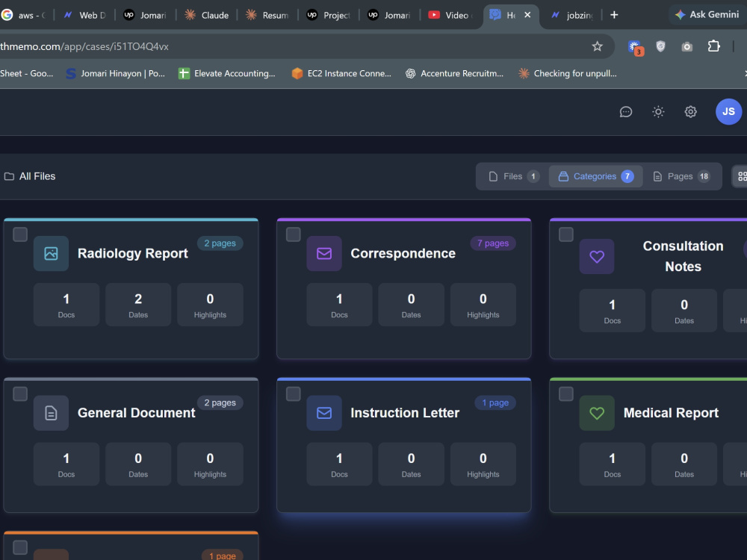Open the Medical Report card title

671,413
